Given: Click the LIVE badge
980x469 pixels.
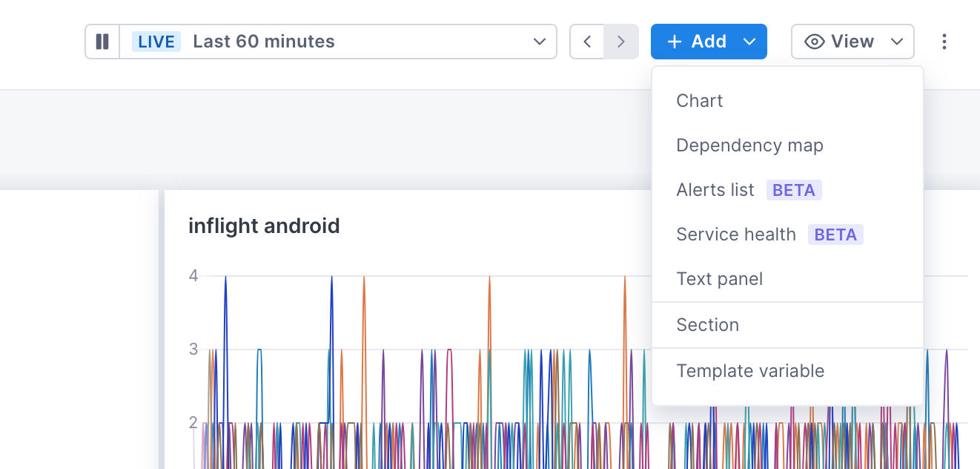Looking at the screenshot, I should 156,42.
